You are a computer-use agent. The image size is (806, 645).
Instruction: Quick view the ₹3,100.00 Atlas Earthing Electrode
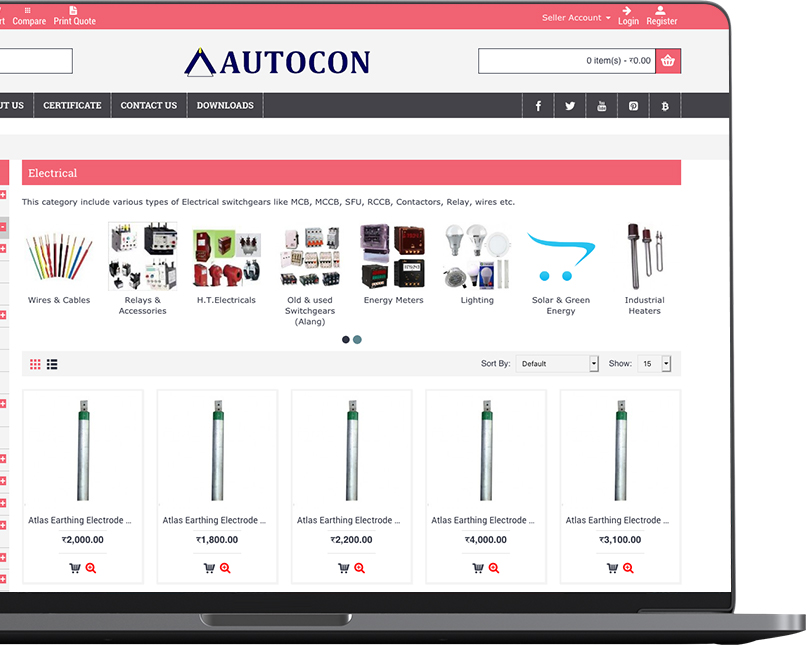[x=628, y=568]
